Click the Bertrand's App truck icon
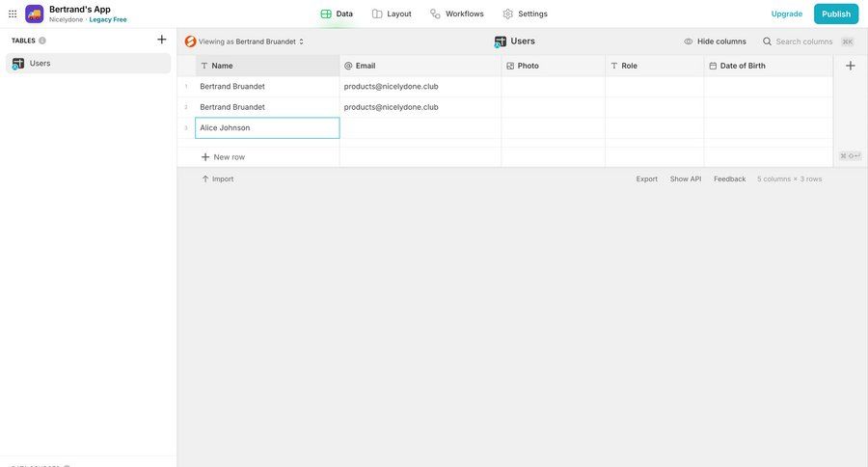The height and width of the screenshot is (467, 868). click(35, 14)
